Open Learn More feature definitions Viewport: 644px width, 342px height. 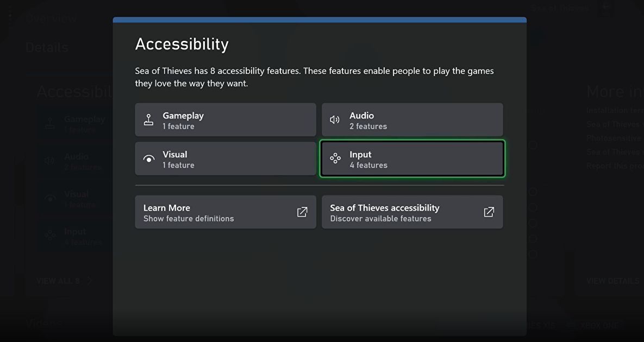[x=225, y=212]
